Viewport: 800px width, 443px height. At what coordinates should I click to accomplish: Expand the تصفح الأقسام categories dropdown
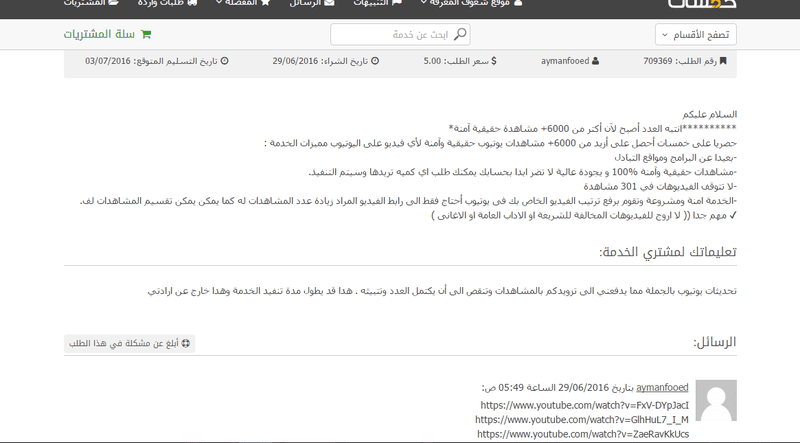click(695, 35)
